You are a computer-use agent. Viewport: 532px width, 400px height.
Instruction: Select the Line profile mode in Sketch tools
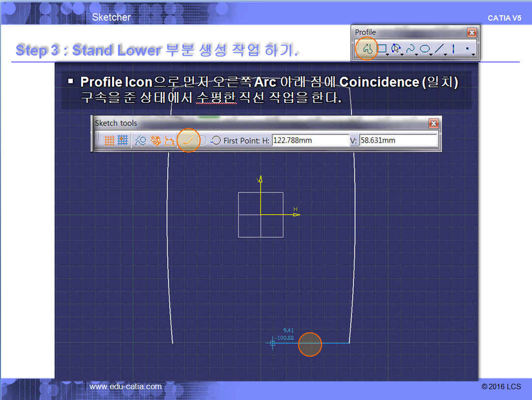(187, 141)
